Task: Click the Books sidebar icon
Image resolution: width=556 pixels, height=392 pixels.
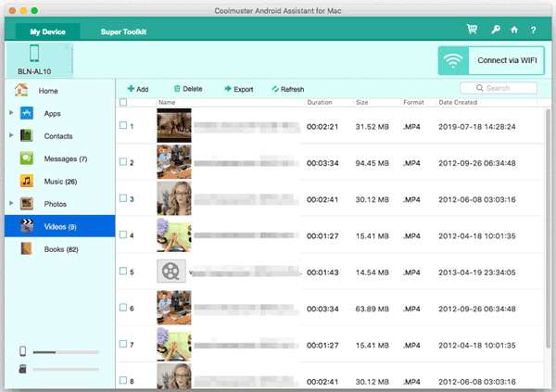Action: pos(27,248)
